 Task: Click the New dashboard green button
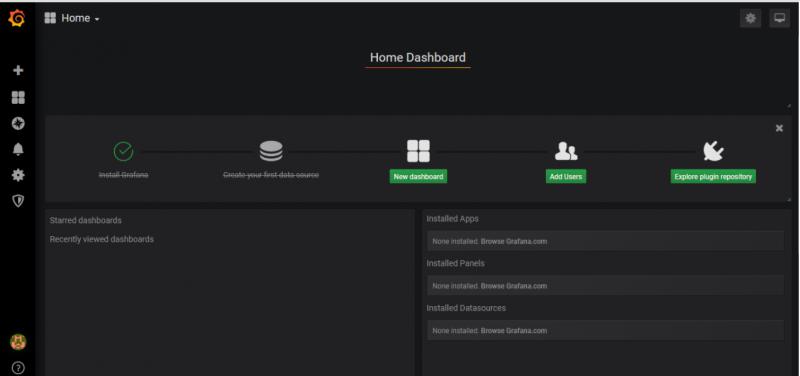418,177
